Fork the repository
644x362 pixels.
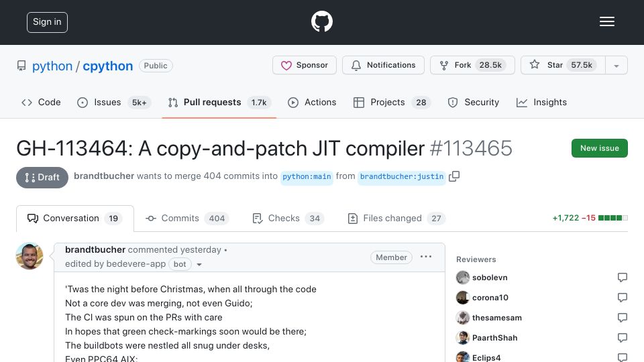pyautogui.click(x=472, y=65)
